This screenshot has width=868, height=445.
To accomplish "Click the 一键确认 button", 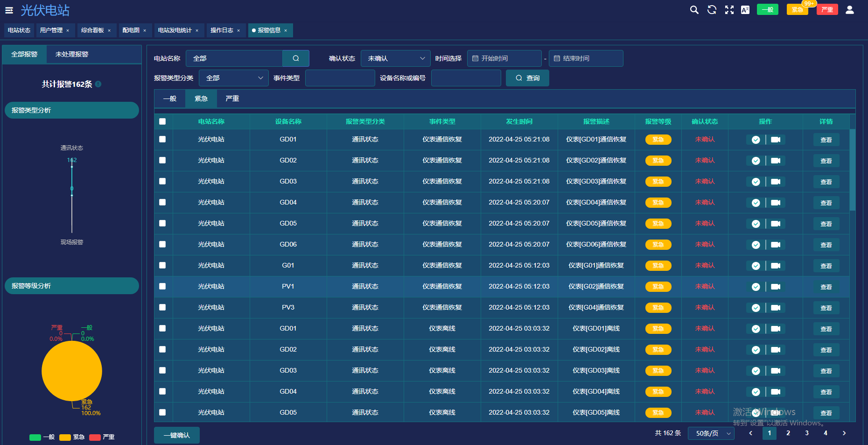I will click(177, 435).
